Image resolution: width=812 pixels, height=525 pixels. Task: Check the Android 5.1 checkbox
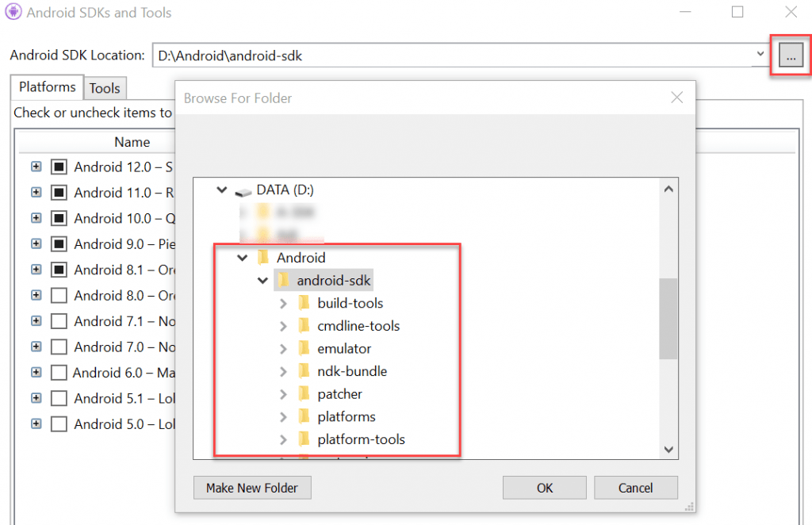point(59,398)
